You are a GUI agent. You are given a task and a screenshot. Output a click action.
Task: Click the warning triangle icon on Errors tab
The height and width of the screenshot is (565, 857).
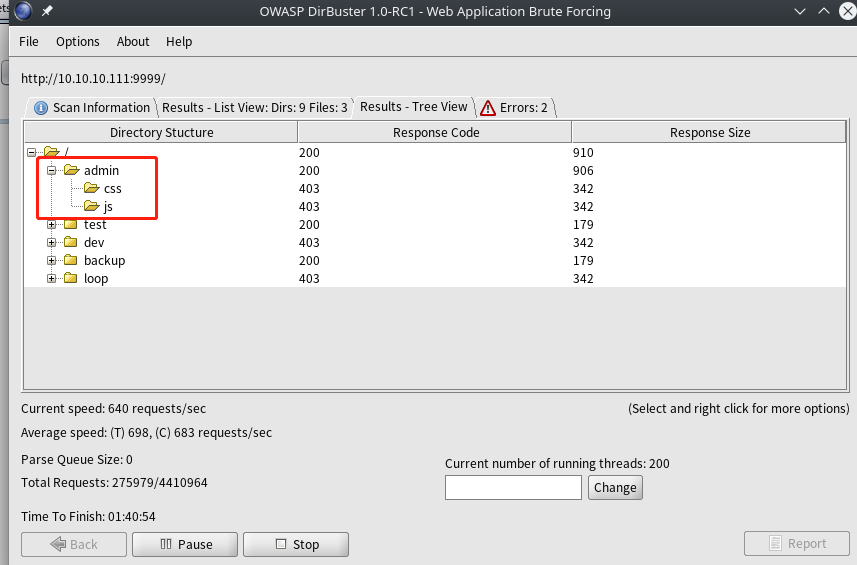click(488, 108)
